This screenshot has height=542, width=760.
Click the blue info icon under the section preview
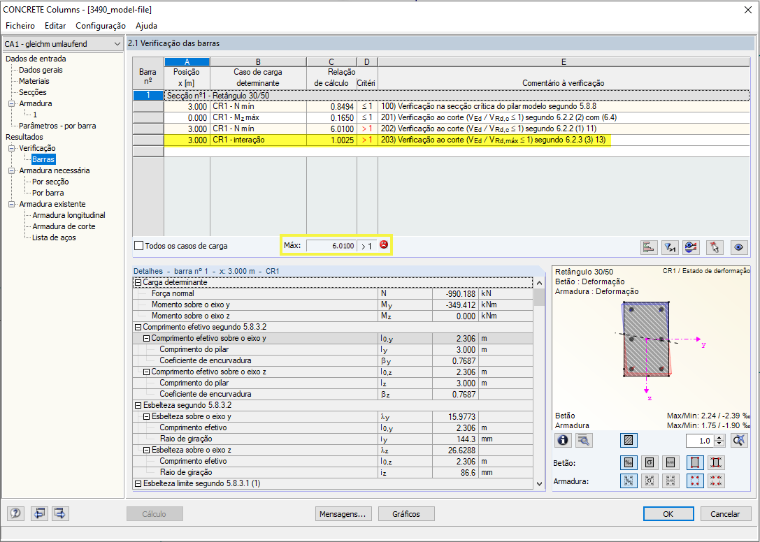pos(563,440)
